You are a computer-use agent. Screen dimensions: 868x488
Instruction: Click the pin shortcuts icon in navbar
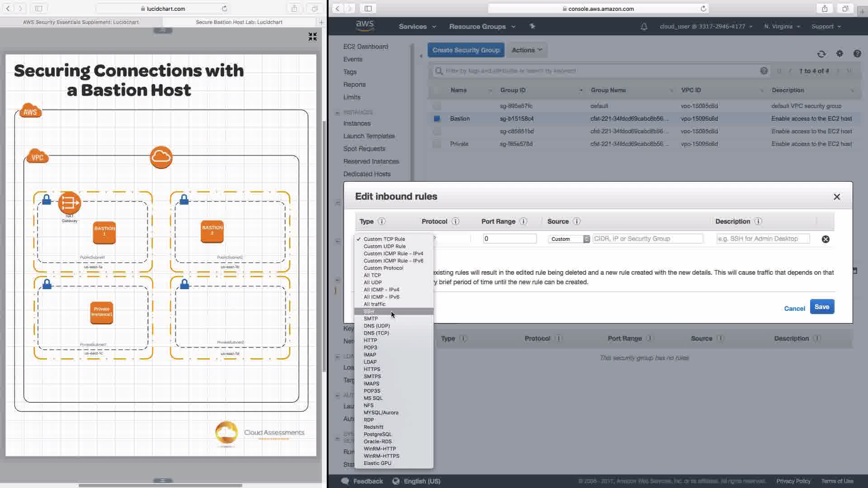coord(532,27)
